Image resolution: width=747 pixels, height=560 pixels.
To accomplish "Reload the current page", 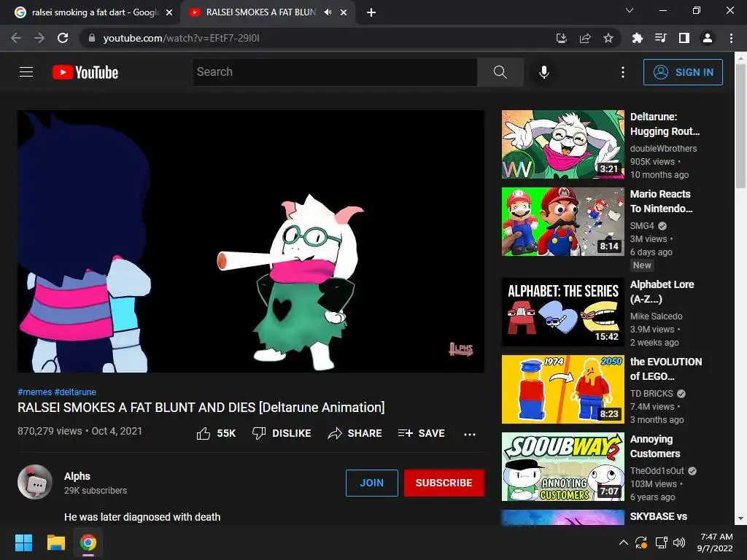I will point(63,38).
